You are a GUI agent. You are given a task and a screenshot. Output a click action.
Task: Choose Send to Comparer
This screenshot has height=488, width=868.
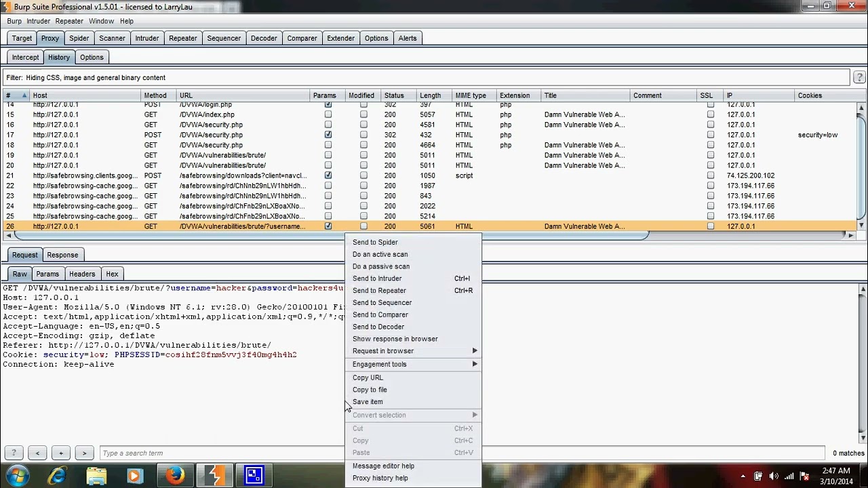414,314
